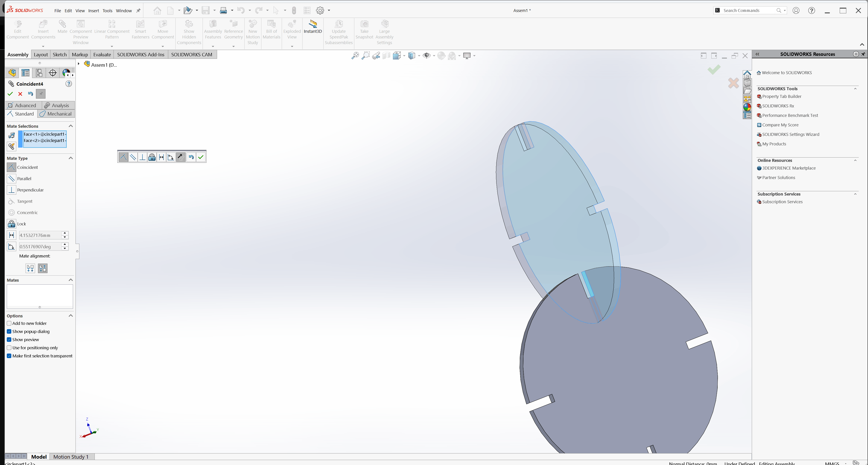Open the Tools menu
The width and height of the screenshot is (868, 465).
(x=107, y=10)
